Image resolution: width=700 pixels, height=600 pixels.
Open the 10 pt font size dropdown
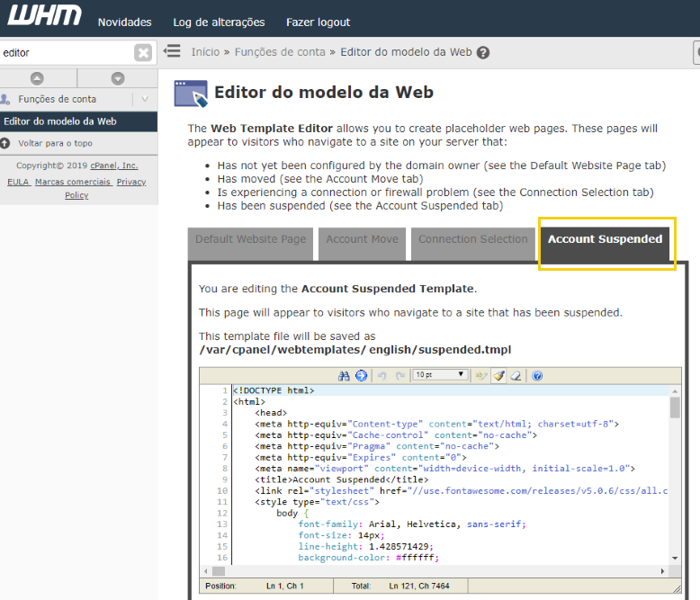440,374
